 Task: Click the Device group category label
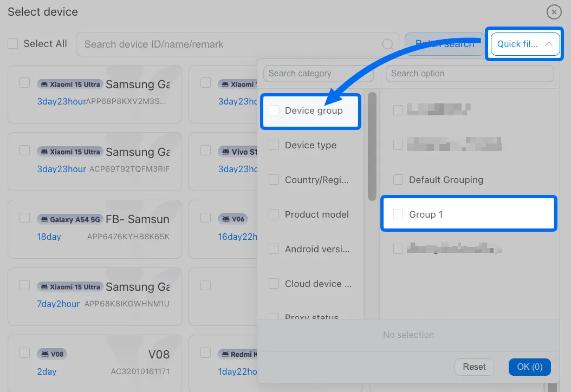pos(314,110)
